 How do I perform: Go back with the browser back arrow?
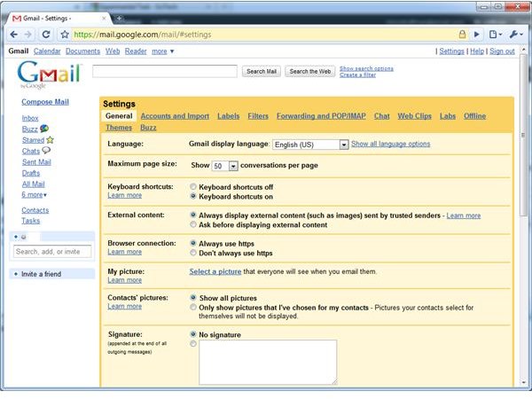[x=14, y=35]
